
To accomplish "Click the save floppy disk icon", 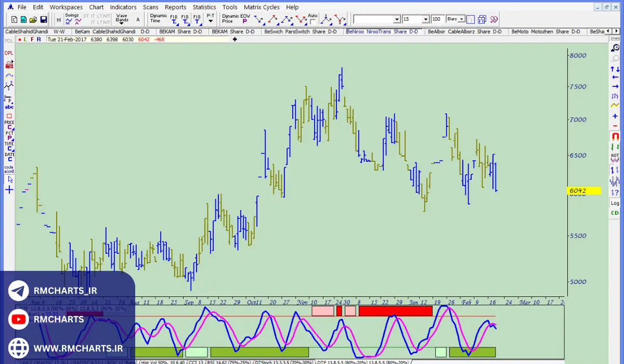I will (x=43, y=20).
